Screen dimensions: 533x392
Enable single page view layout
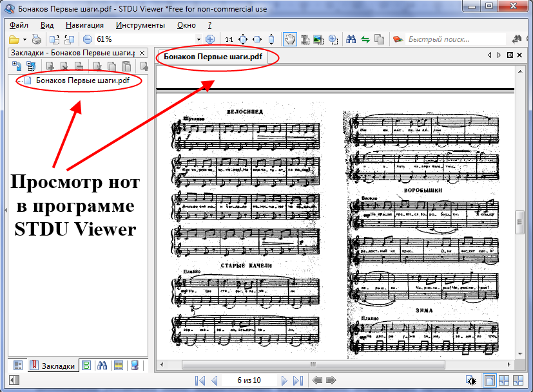pos(489,380)
